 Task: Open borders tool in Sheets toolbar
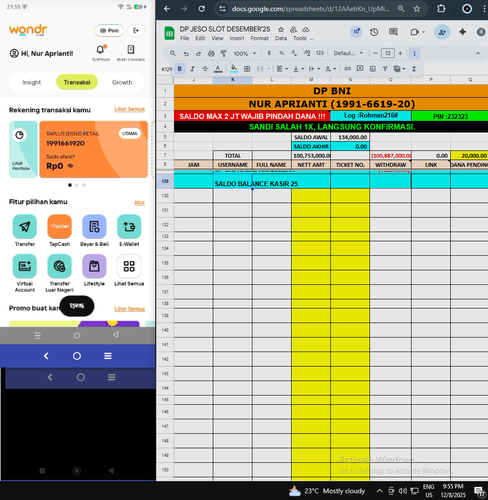pos(247,69)
